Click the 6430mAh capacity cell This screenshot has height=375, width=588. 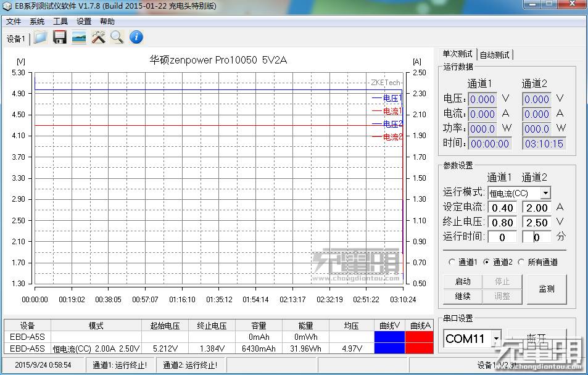coord(259,348)
